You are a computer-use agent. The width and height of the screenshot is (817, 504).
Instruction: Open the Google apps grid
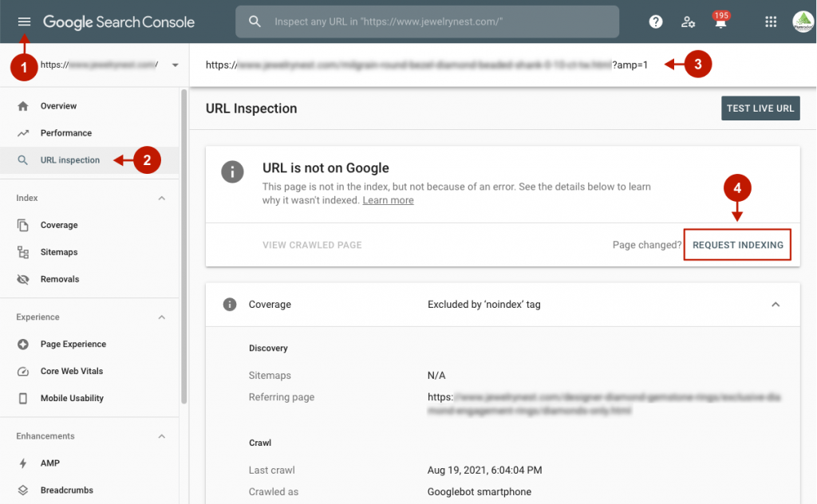770,22
